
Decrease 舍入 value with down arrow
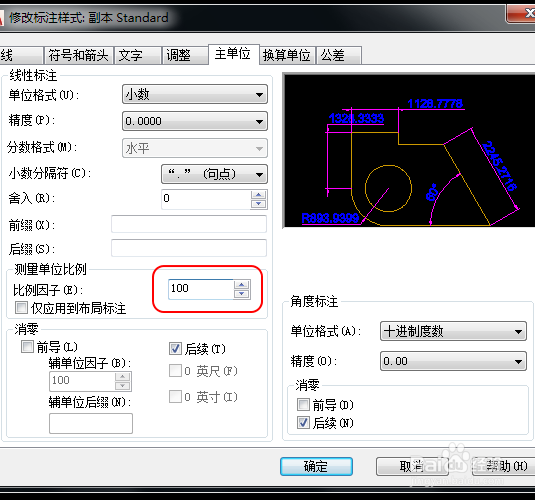pyautogui.click(x=258, y=204)
